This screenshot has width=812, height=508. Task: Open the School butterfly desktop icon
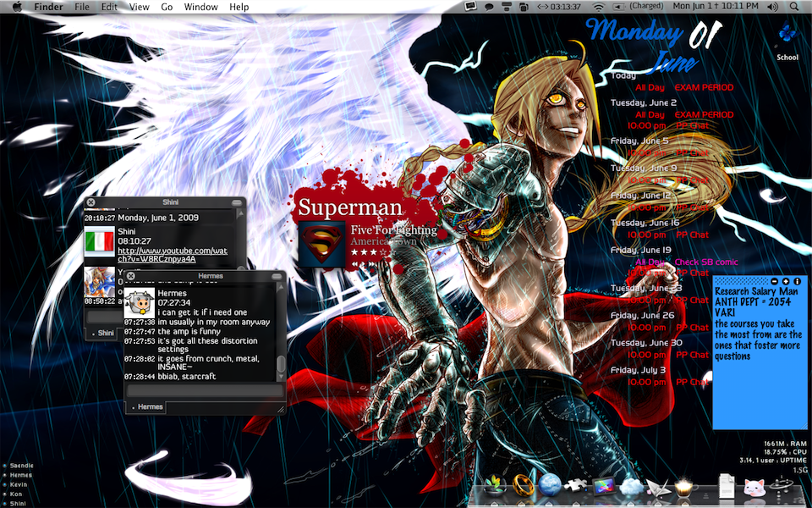point(787,42)
